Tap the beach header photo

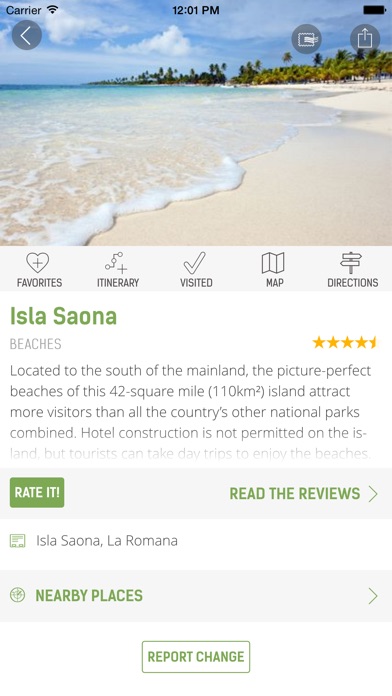click(196, 146)
